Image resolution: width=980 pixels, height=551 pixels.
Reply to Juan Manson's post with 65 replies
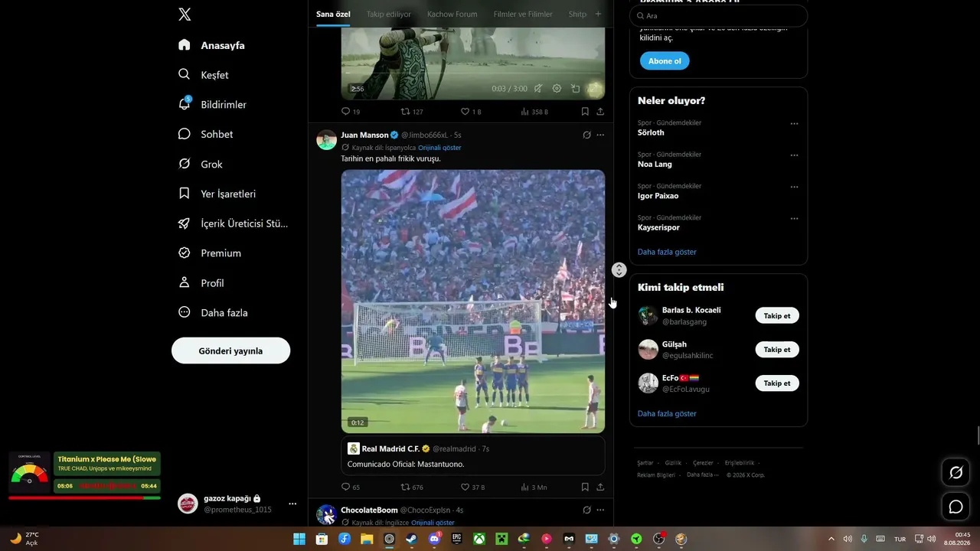(x=351, y=487)
